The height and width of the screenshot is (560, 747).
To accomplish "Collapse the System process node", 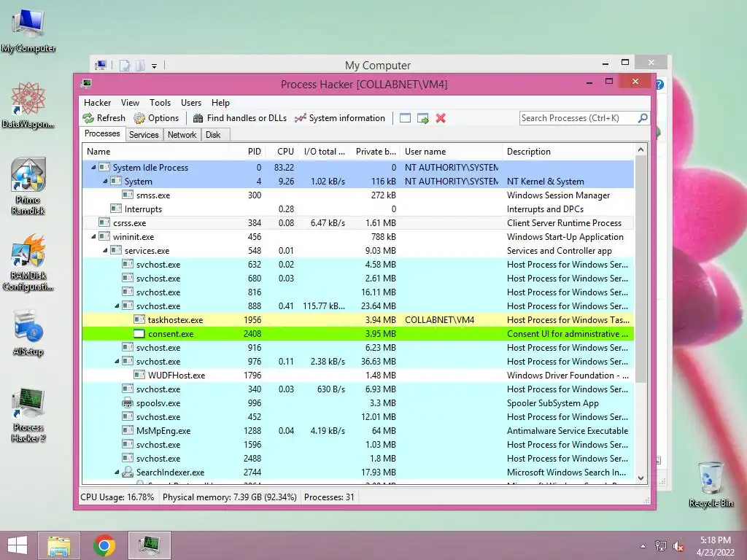I will click(x=105, y=181).
